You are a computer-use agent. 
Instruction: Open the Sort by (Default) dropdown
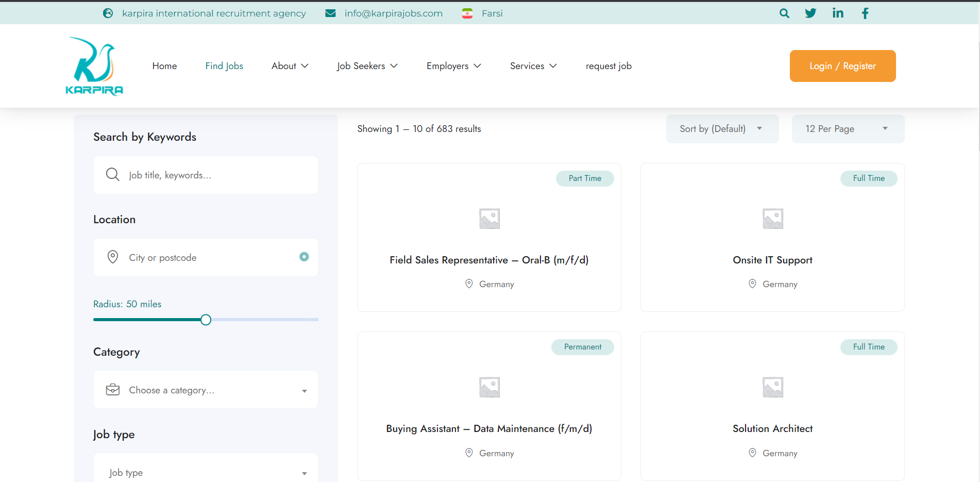click(x=721, y=129)
